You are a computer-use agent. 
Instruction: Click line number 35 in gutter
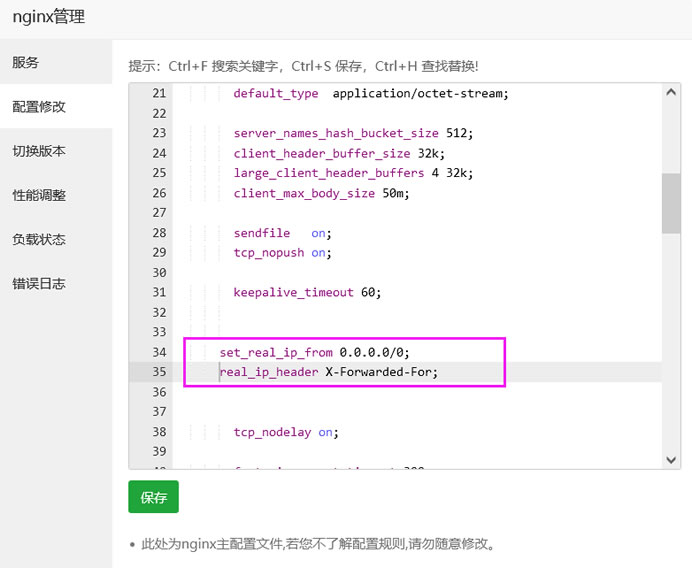point(158,372)
